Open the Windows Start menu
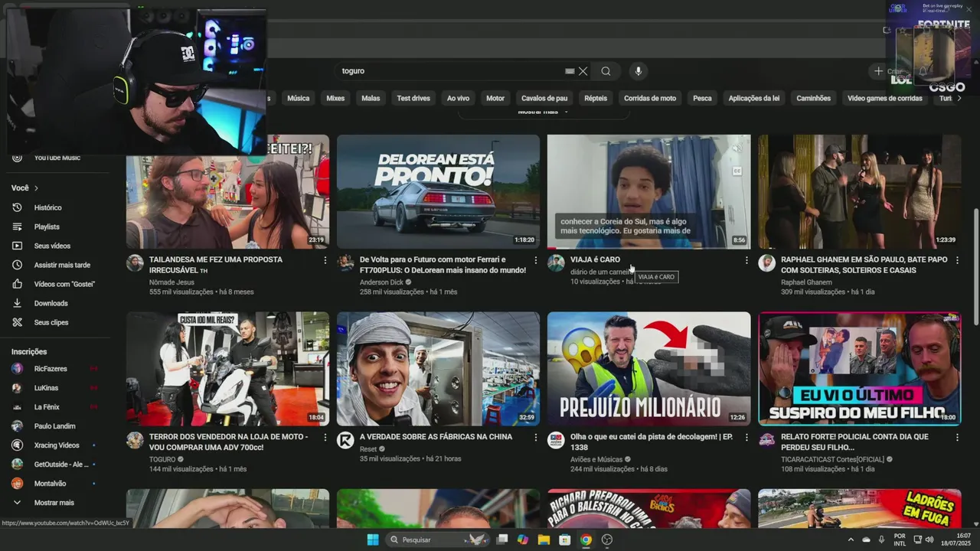This screenshot has height=551, width=980. point(373,540)
